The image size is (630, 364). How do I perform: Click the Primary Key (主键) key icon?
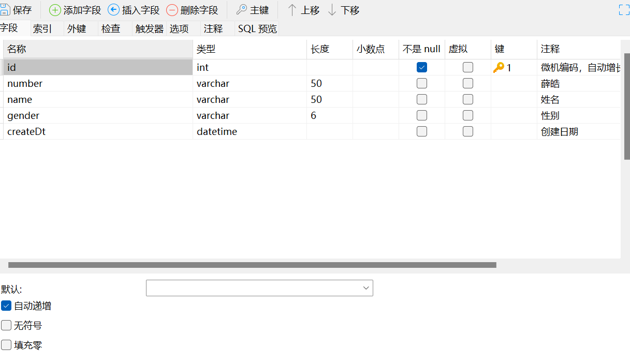pos(242,10)
